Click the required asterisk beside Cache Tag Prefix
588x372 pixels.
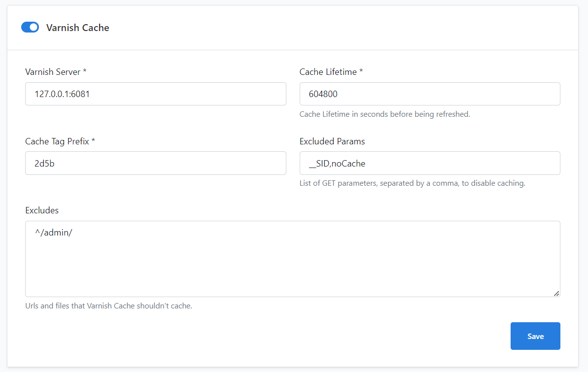[x=93, y=140]
